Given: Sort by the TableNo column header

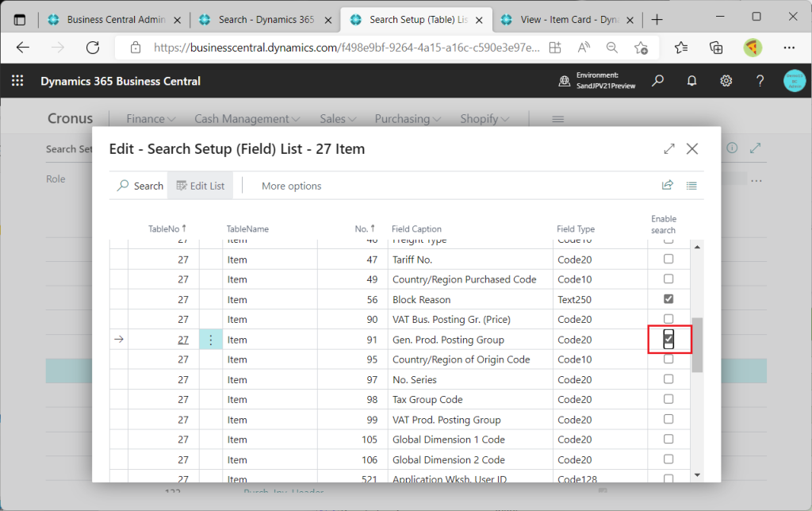Looking at the screenshot, I should click(x=167, y=229).
